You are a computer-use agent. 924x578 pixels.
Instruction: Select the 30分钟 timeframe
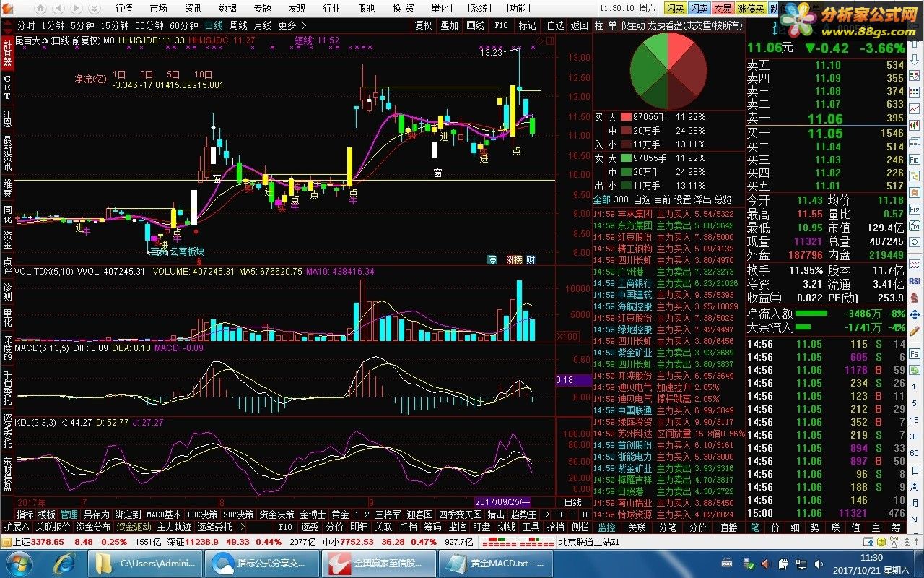click(x=149, y=25)
